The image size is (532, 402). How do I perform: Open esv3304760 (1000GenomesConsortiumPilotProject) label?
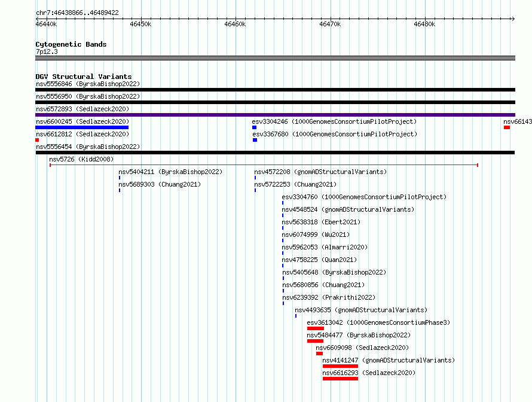coord(364,197)
